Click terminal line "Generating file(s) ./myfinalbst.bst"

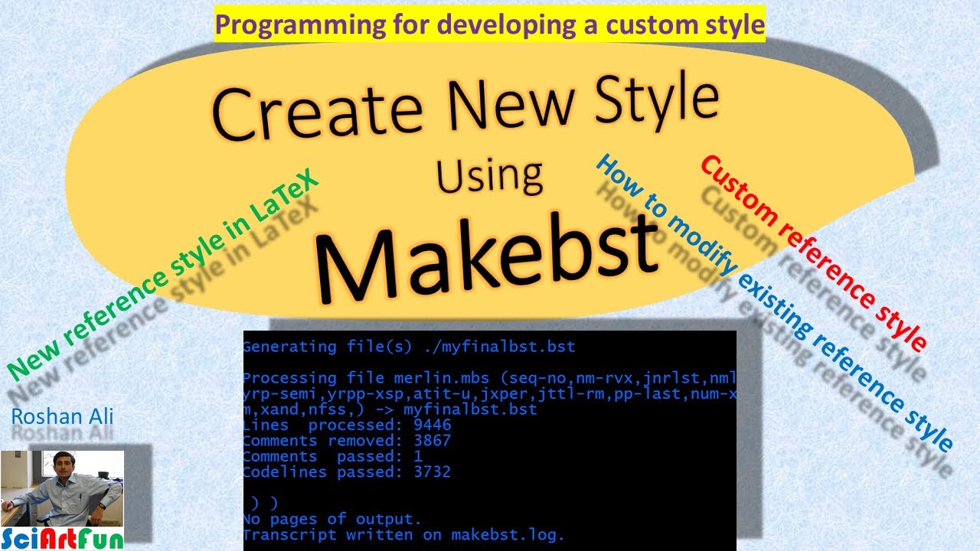coord(409,347)
